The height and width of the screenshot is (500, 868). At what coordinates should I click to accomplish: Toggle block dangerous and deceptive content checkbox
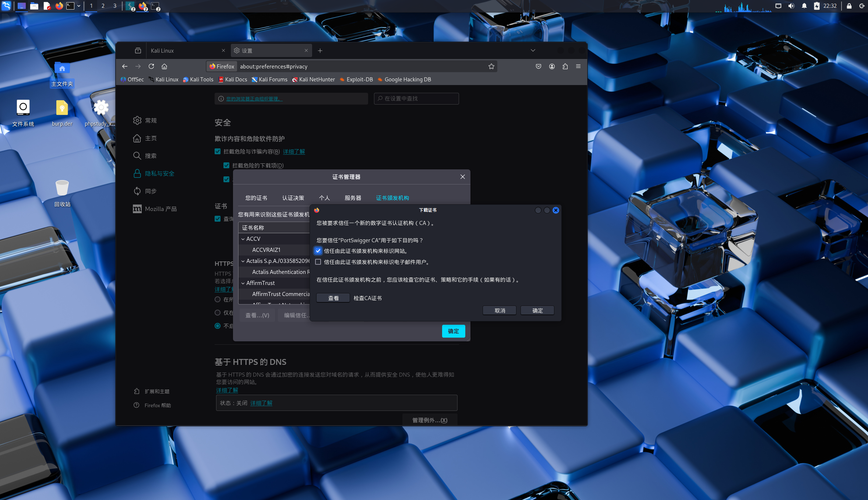tap(218, 151)
